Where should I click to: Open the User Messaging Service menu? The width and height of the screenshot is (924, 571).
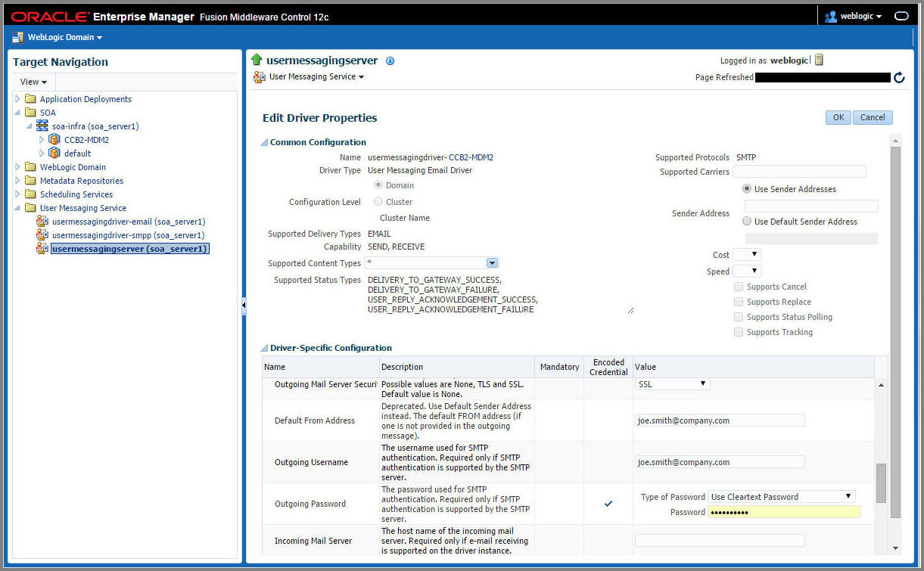coord(316,77)
